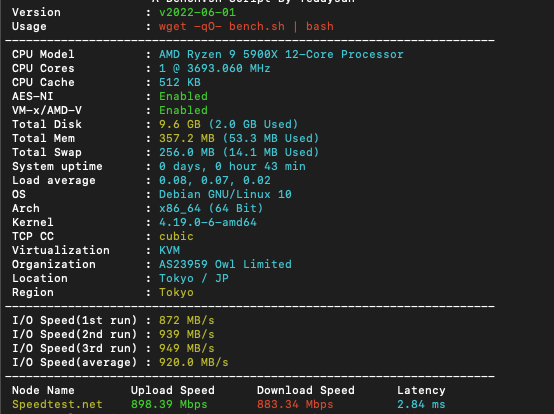This screenshot has width=554, height=414.
Task: Click CPU cores value 1 @ 3693.060 MHz
Action: pyautogui.click(x=215, y=68)
